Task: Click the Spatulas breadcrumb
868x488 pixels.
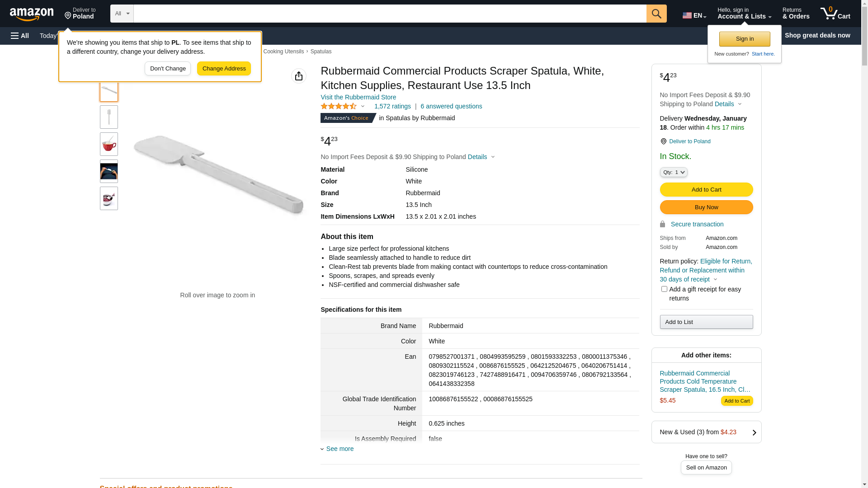Action: point(321,52)
